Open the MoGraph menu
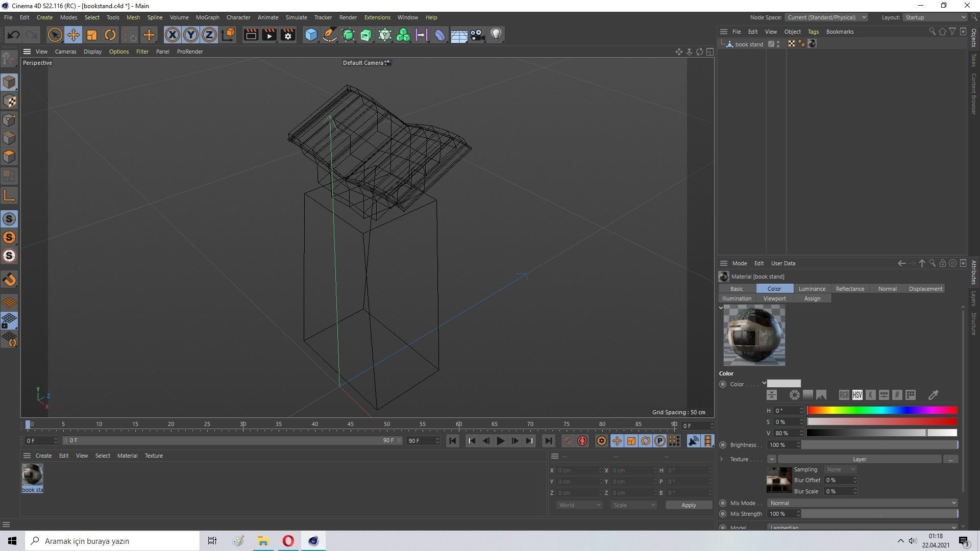 (x=207, y=17)
